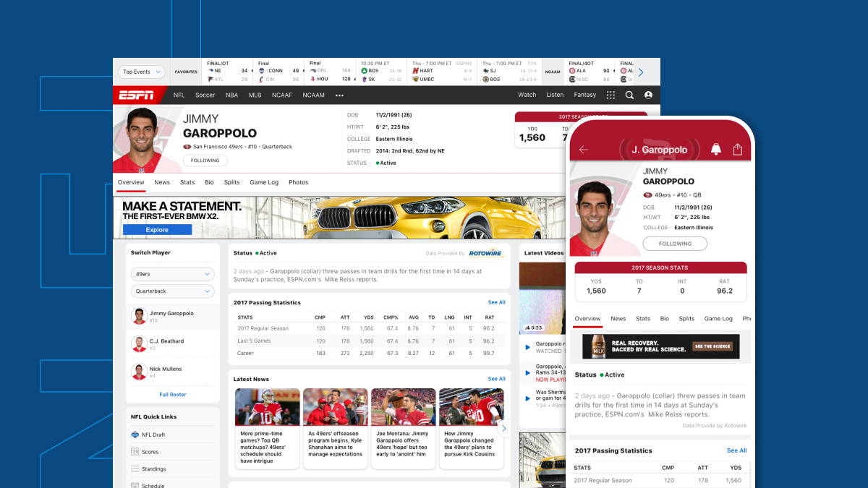Open the Quarterback position dropdown
868x488 pixels.
[173, 291]
